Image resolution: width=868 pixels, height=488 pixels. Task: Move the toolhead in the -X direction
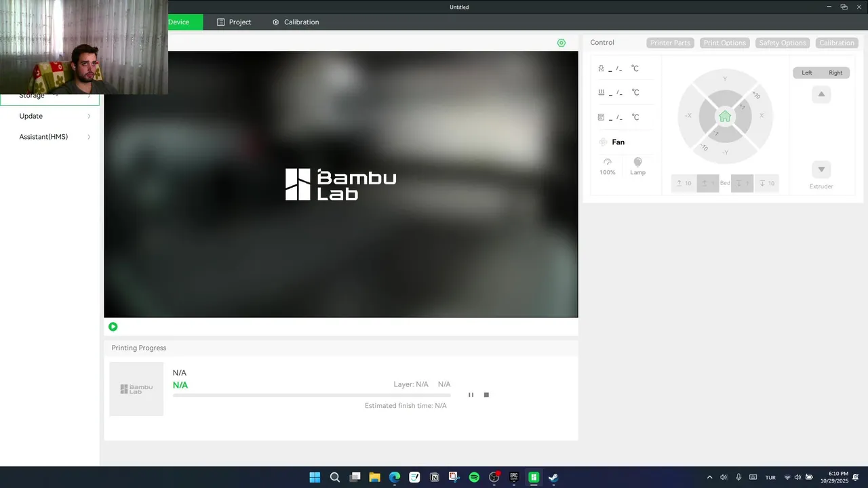(688, 116)
